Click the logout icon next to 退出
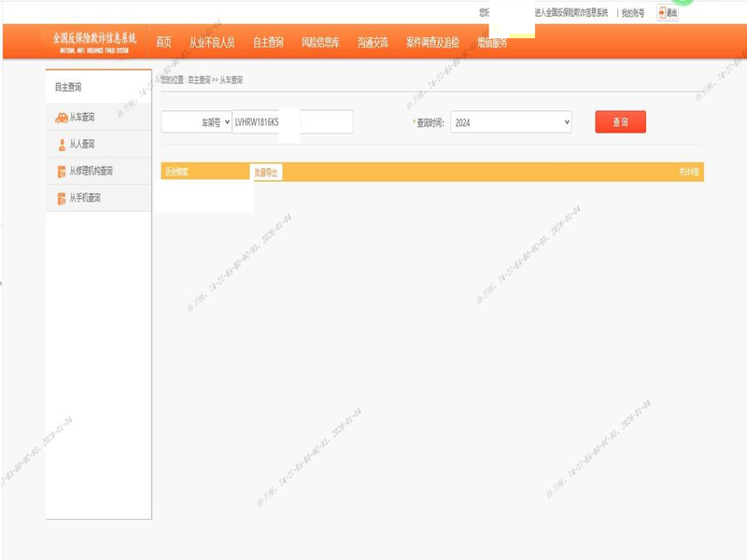The width and height of the screenshot is (747, 560). click(661, 13)
